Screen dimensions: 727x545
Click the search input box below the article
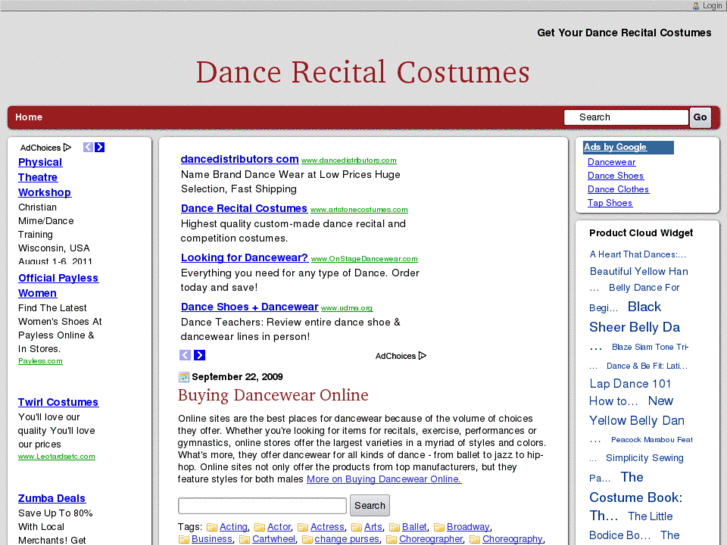pyautogui.click(x=262, y=506)
